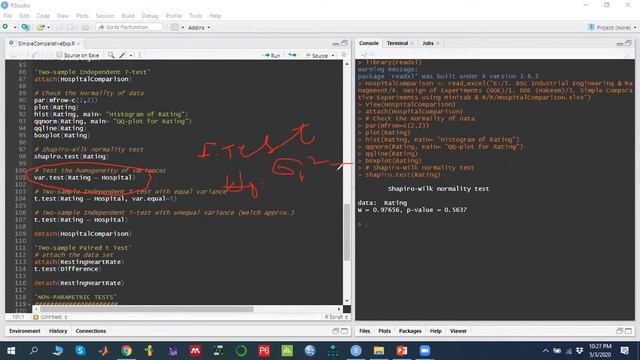This screenshot has height=360, width=640.
Task: Minimize the source editor pane
Action: (x=336, y=43)
